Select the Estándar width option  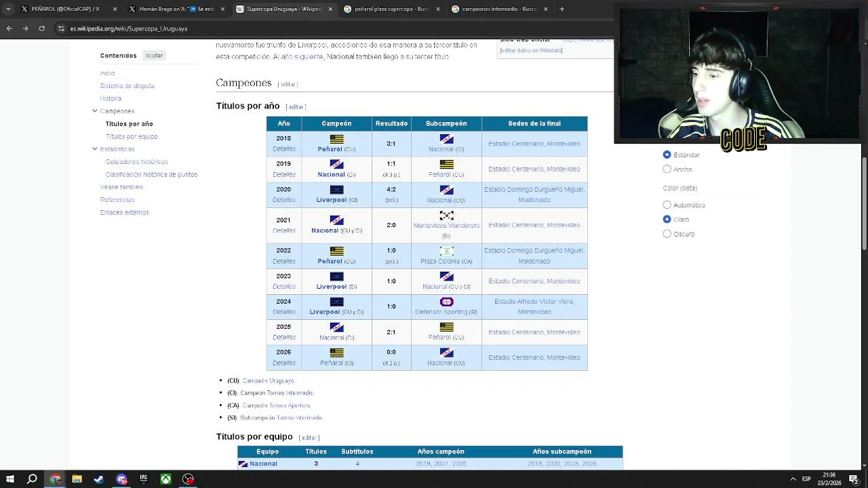[x=667, y=155]
